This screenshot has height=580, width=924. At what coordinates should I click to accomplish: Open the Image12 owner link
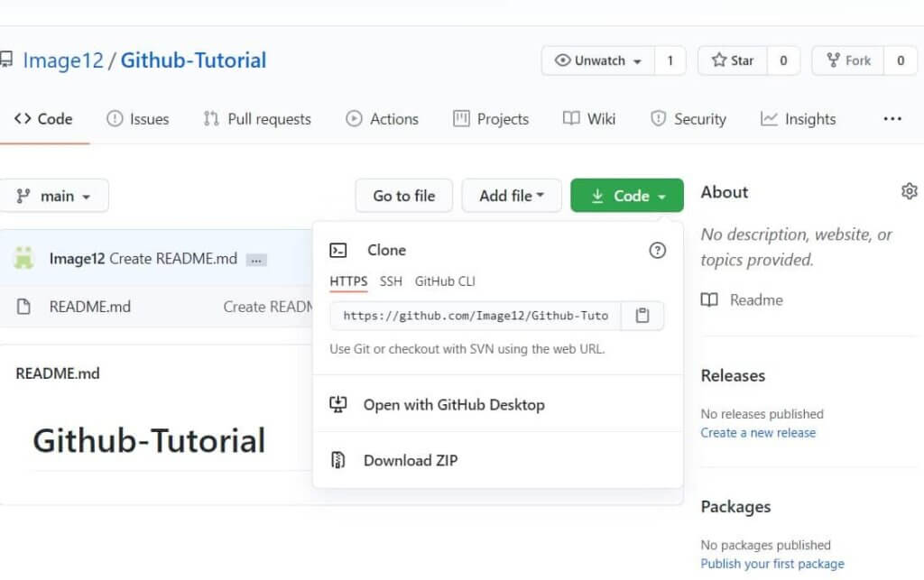coord(63,60)
